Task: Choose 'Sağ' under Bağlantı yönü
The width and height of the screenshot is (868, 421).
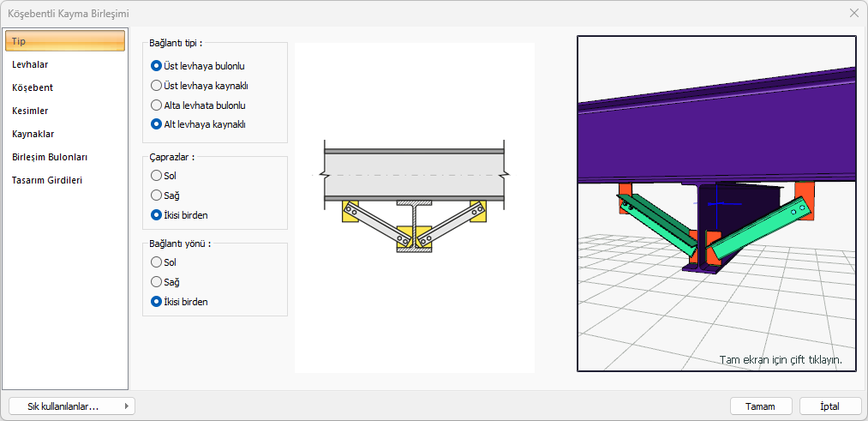Action: [x=156, y=282]
